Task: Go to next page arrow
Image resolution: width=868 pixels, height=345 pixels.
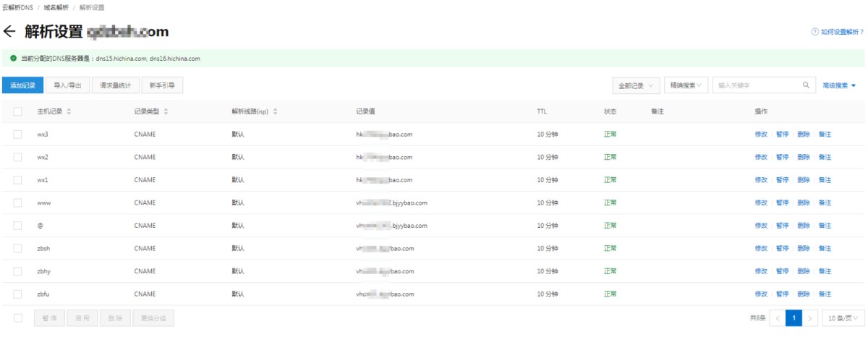Action: [811, 318]
